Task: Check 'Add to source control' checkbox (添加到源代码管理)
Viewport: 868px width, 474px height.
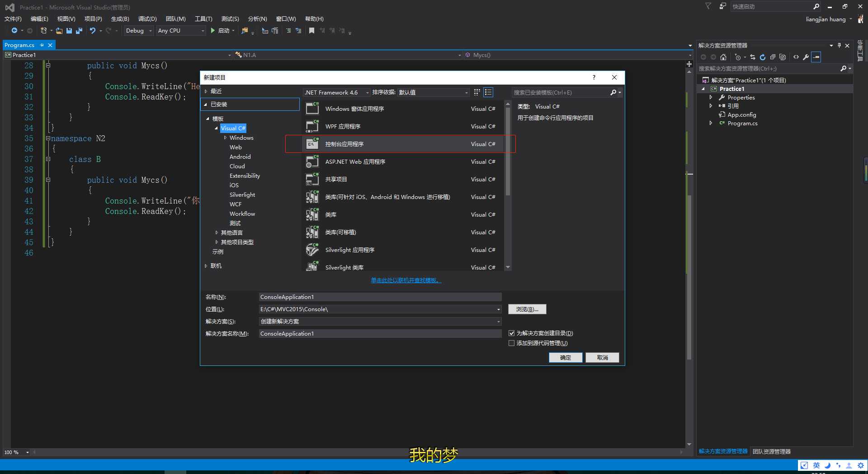Action: [x=512, y=343]
